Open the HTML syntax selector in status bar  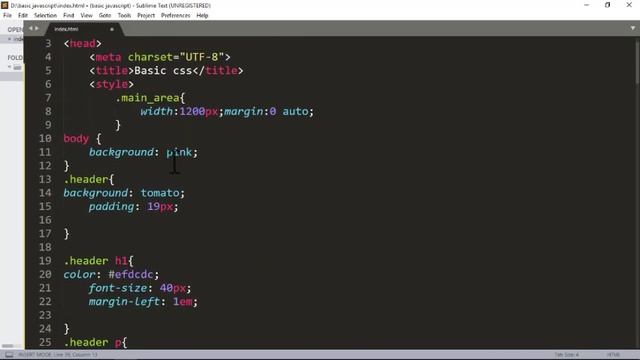pyautogui.click(x=613, y=355)
